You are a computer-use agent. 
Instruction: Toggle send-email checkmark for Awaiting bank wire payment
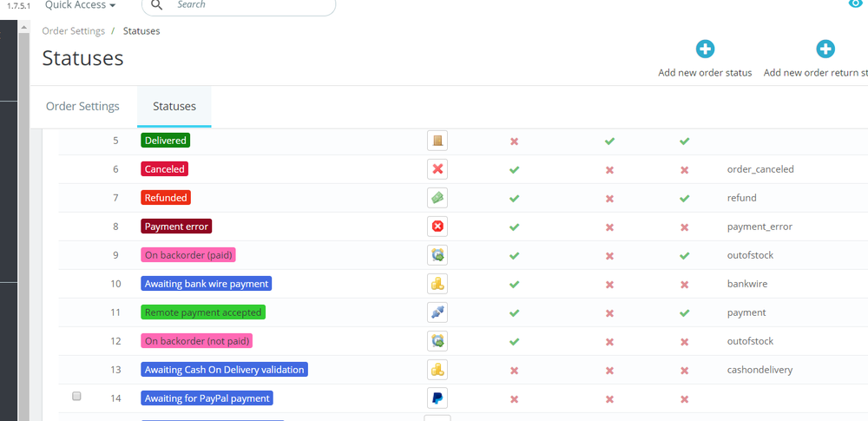tap(514, 284)
